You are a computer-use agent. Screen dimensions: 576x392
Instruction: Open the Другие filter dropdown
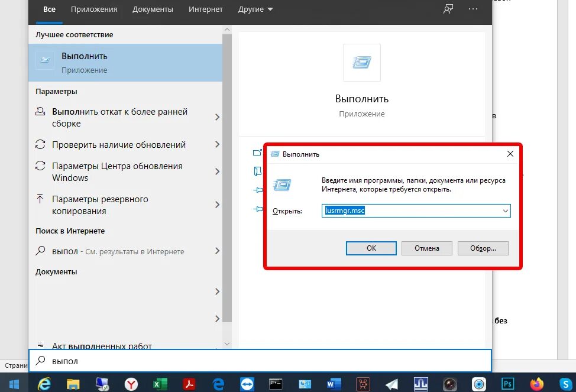[x=255, y=9]
